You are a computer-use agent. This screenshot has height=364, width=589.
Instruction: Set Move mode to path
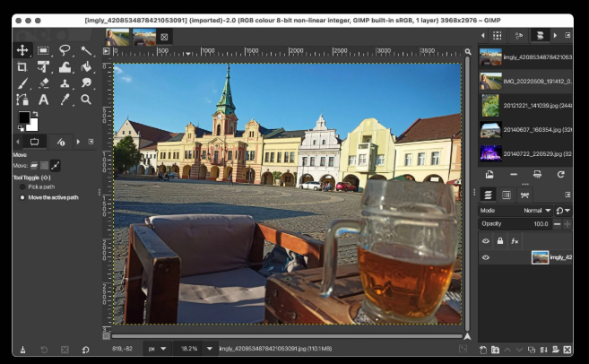(56, 165)
